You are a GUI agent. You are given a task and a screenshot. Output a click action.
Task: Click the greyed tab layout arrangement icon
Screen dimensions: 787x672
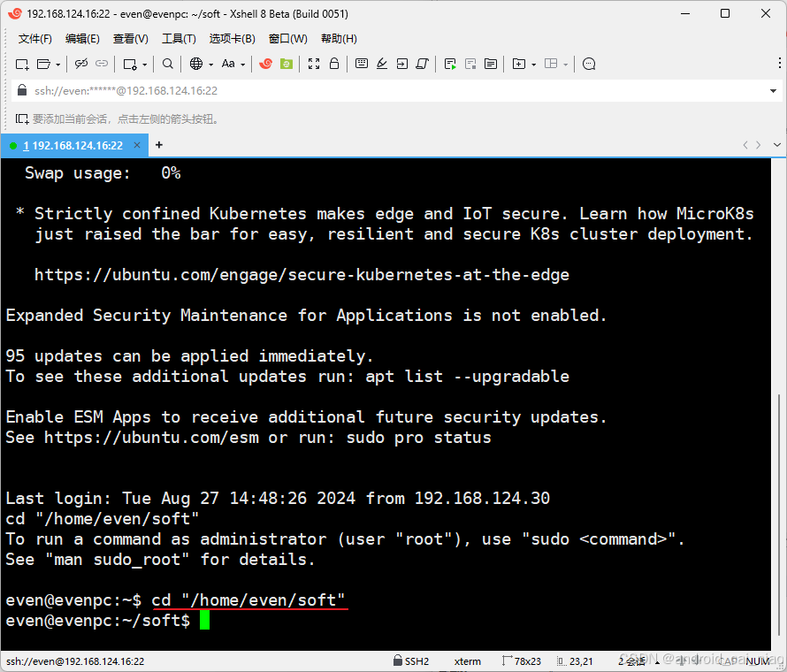point(551,64)
